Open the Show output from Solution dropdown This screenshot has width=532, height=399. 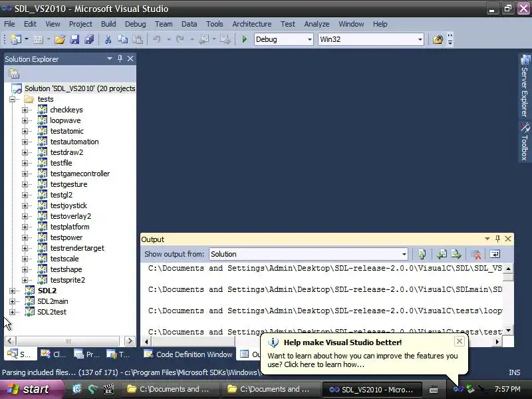(x=404, y=254)
